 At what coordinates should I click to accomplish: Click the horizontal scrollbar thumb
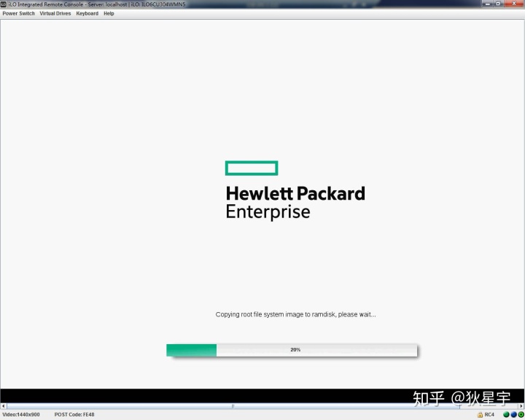pyautogui.click(x=233, y=406)
